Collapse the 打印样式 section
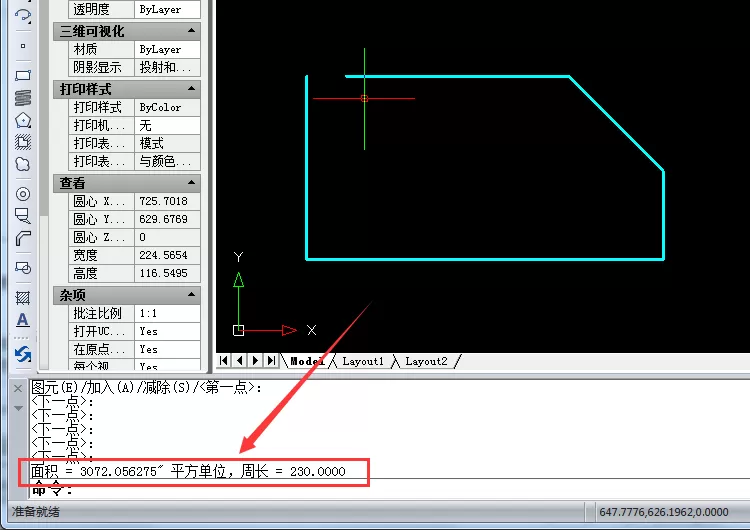This screenshot has width=750, height=530. [192, 89]
